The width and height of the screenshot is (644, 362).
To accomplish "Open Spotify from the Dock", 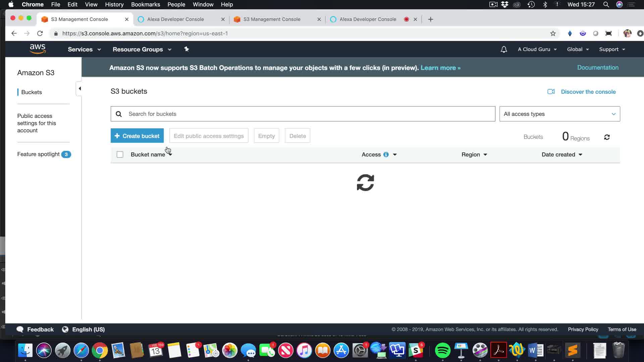I will coord(442,351).
